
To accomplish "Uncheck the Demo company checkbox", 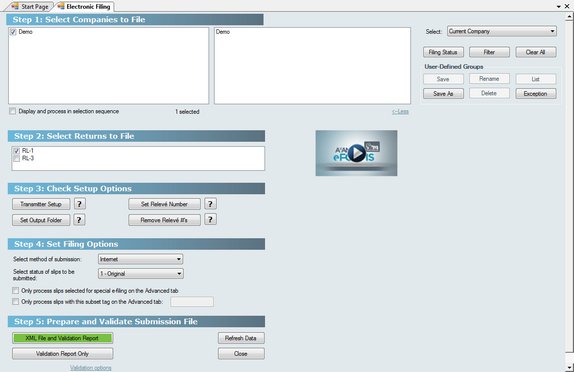I will coord(13,32).
